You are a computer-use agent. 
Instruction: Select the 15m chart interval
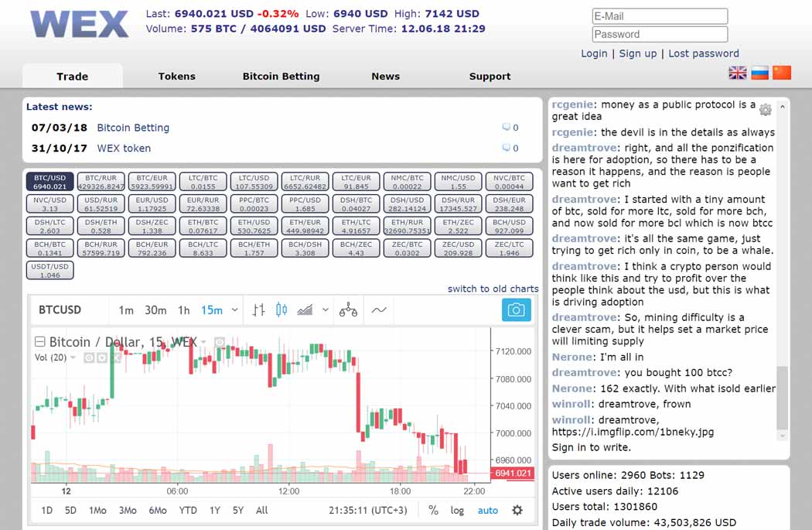tap(212, 310)
